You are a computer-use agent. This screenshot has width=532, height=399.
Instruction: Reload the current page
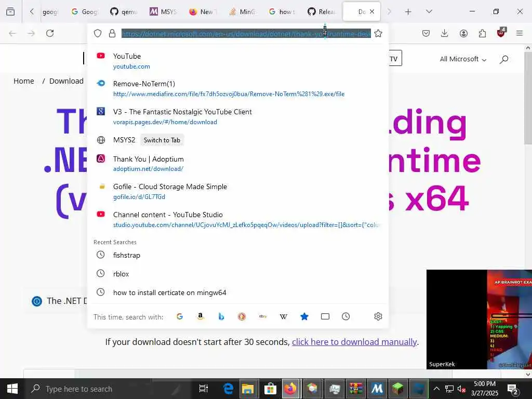click(50, 33)
